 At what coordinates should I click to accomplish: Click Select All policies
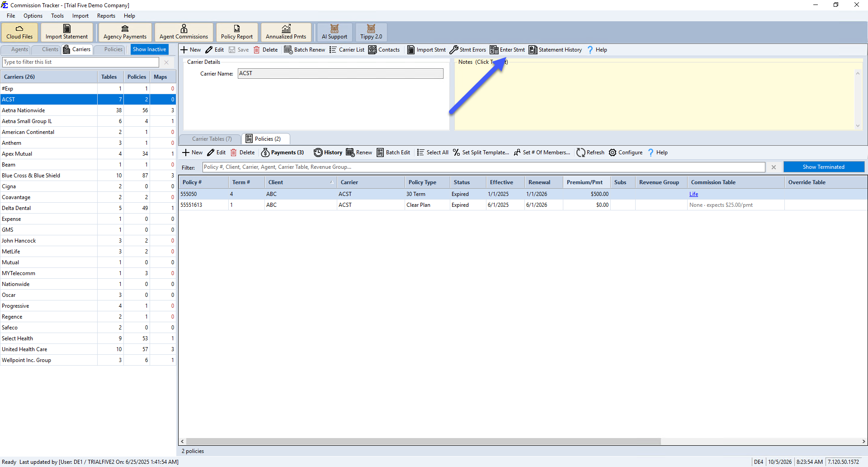pos(433,152)
